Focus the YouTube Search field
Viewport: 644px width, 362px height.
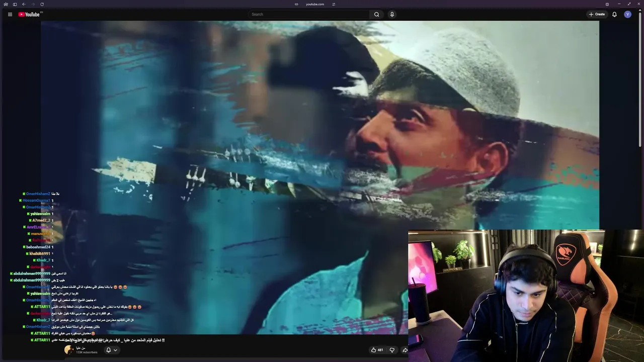(x=309, y=14)
